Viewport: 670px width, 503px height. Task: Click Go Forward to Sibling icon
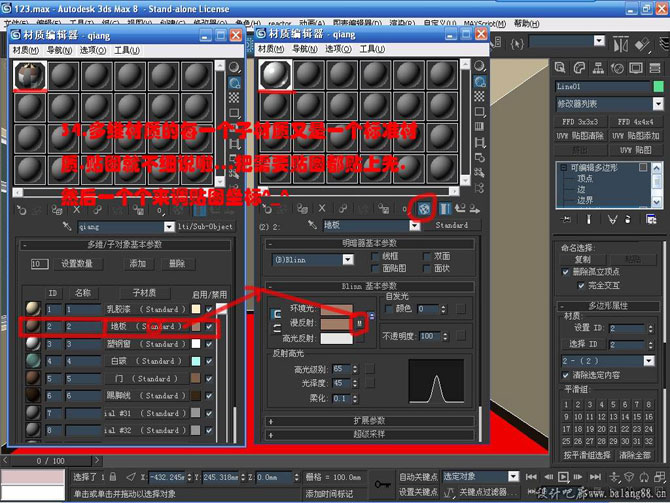[475, 209]
